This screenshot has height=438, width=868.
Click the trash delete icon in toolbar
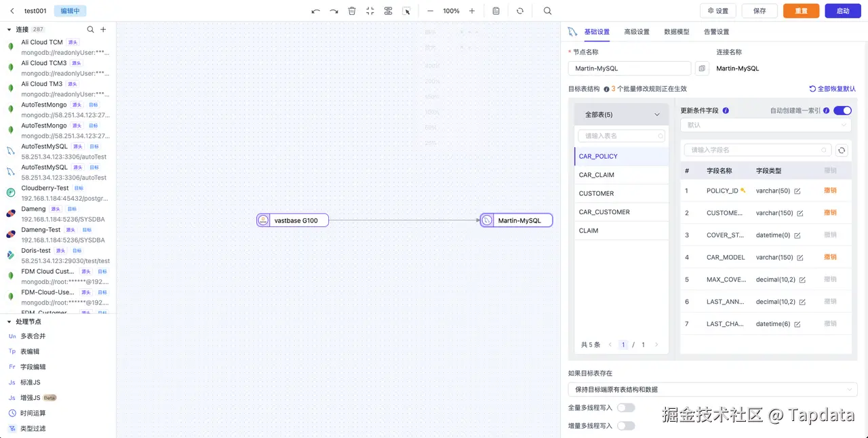tap(352, 11)
